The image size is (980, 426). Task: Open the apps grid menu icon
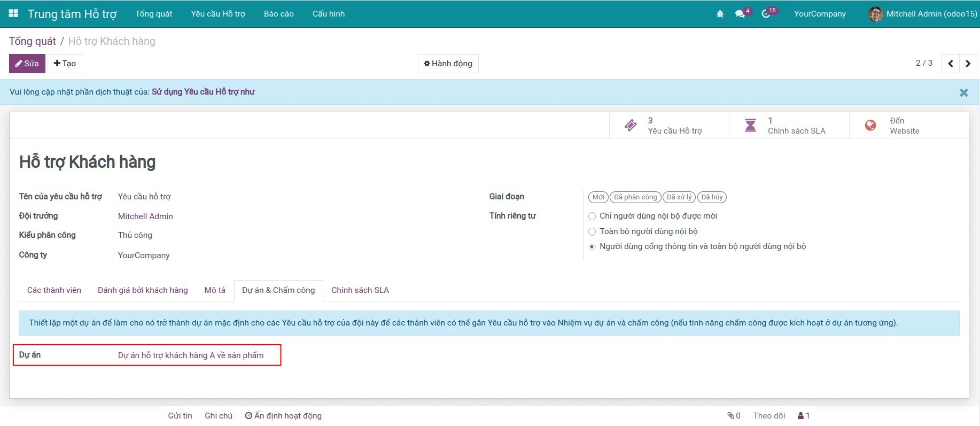pos(14,13)
